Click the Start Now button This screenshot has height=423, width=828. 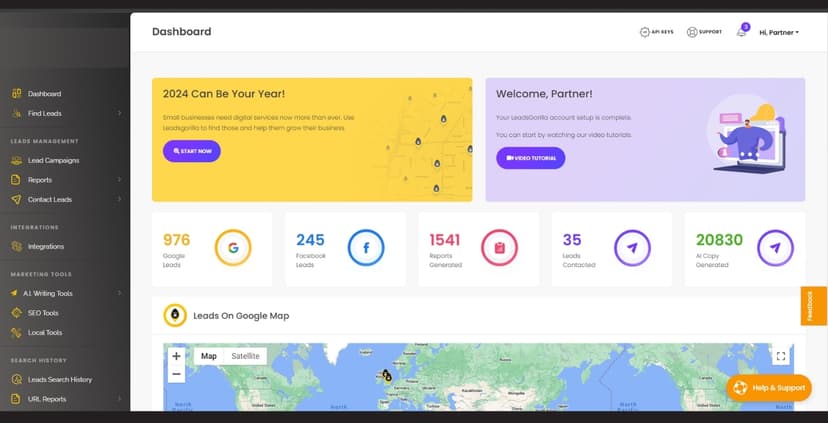[192, 151]
